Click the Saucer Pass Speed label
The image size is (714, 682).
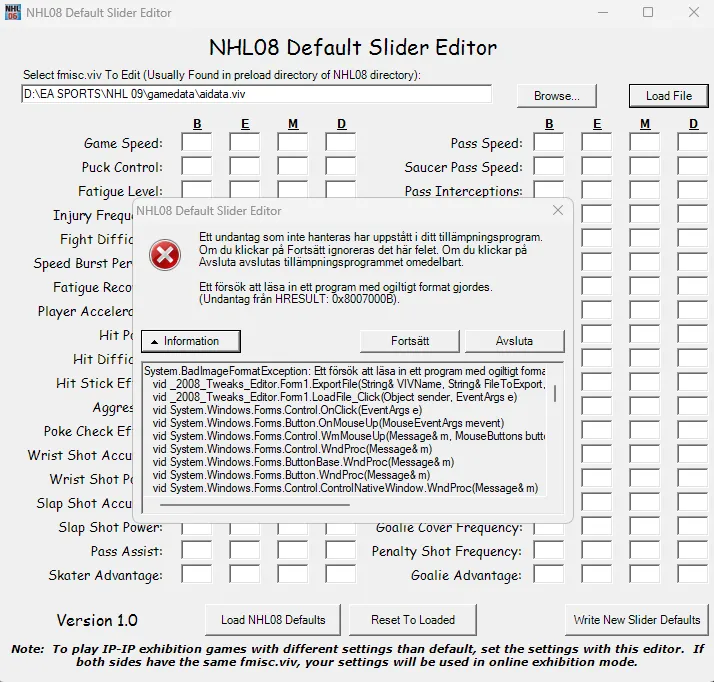pos(464,167)
